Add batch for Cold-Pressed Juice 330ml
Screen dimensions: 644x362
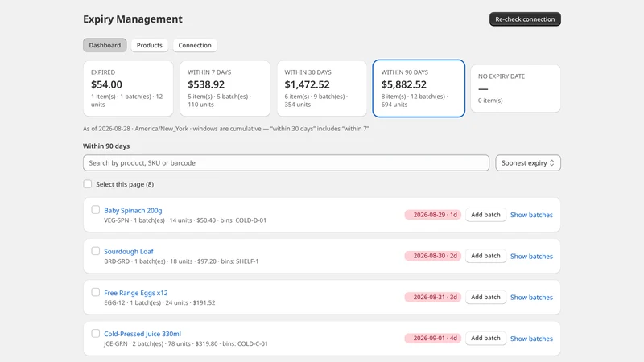point(485,338)
